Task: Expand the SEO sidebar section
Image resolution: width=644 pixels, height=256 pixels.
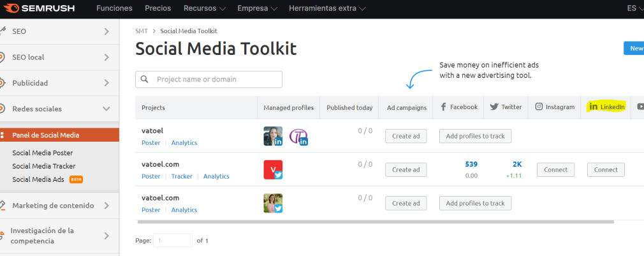Action: (x=59, y=31)
